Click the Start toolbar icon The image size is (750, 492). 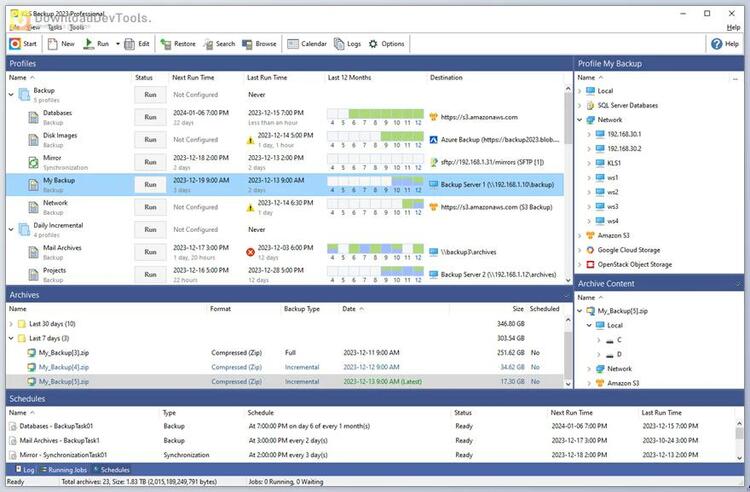(15, 44)
